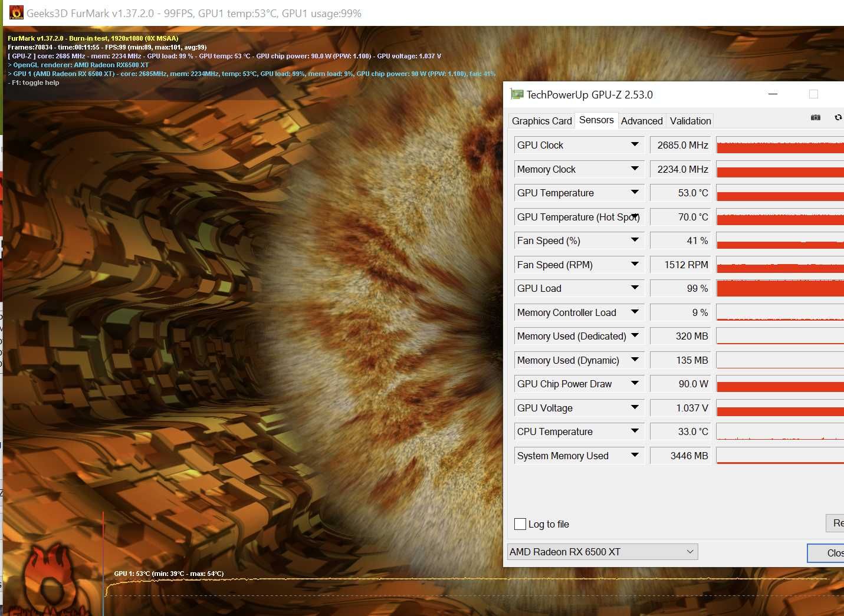The width and height of the screenshot is (844, 616).
Task: Open the Advanced tab
Action: [642, 121]
